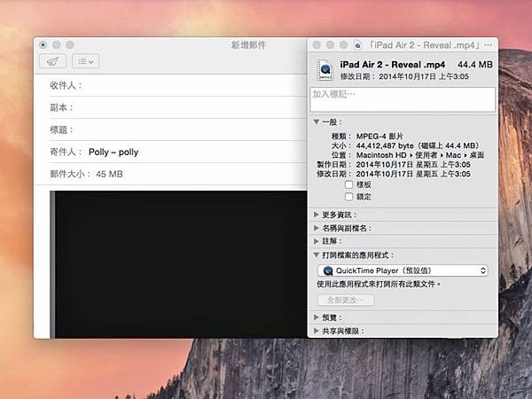Zoom the 新增郵件 Mail window
Screen dimensions: 532x399
tap(70, 45)
